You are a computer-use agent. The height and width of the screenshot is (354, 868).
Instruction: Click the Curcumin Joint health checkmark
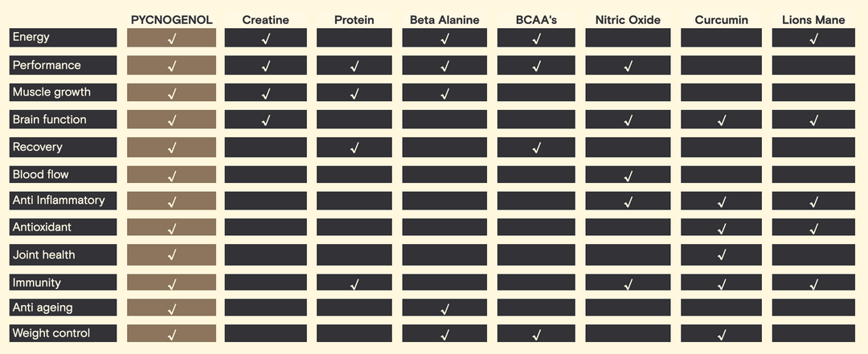pyautogui.click(x=722, y=255)
